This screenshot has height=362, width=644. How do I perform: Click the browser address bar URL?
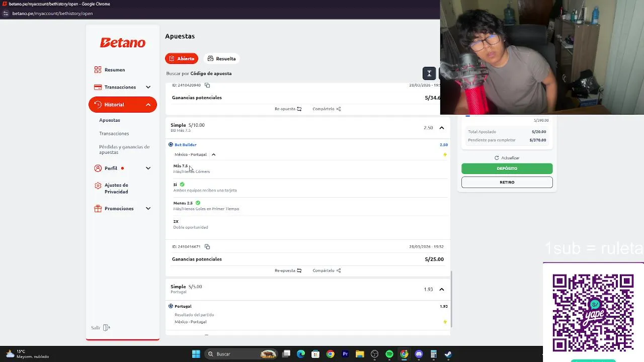pos(52,14)
